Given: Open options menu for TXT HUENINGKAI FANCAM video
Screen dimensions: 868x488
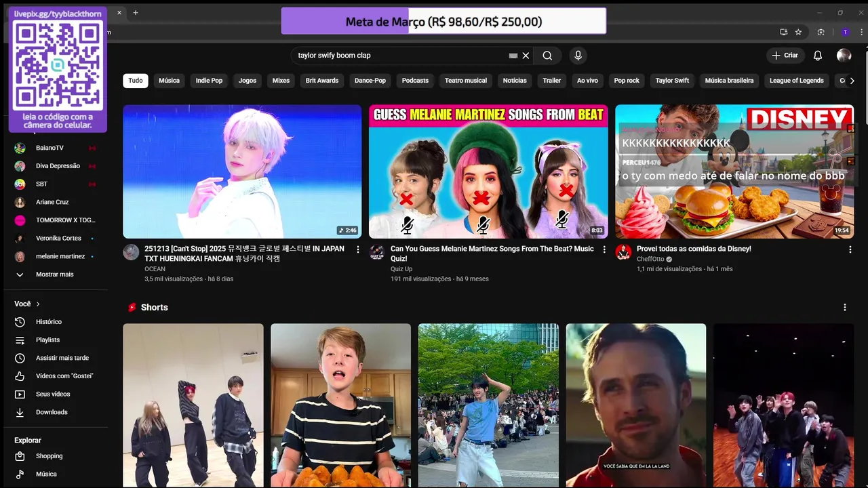Looking at the screenshot, I should [358, 249].
